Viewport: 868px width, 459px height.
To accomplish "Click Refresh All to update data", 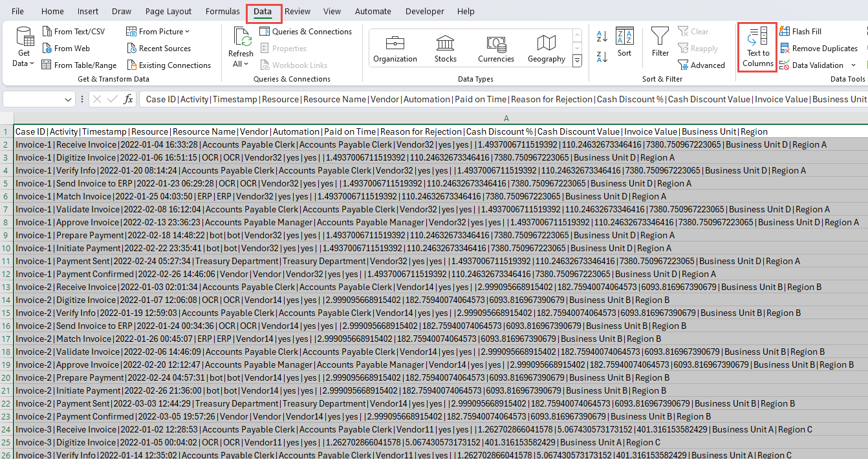I will 240,47.
